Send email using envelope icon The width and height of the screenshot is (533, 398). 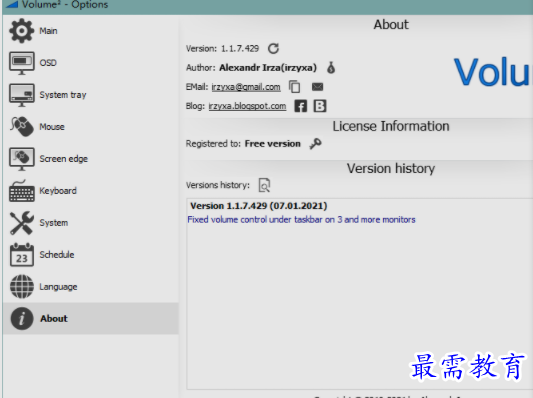point(317,87)
